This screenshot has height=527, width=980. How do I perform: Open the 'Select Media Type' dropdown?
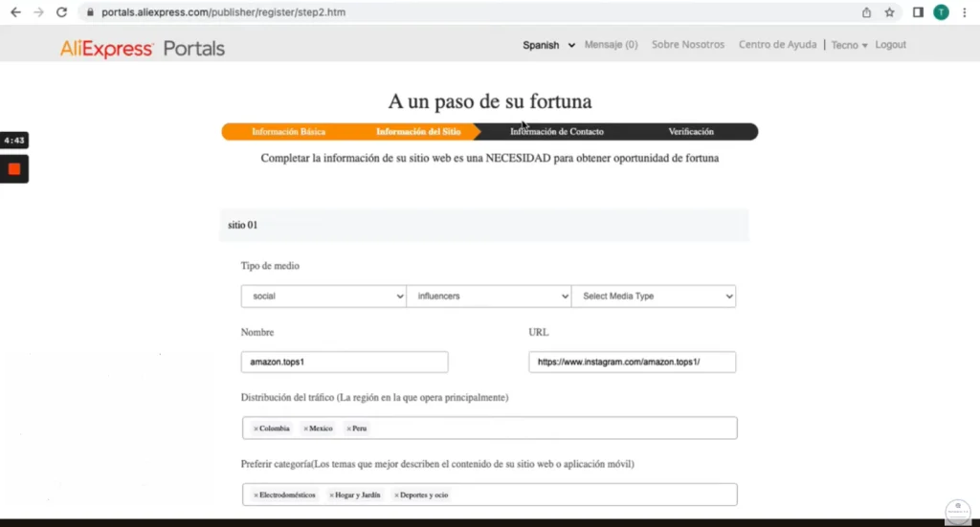point(654,296)
